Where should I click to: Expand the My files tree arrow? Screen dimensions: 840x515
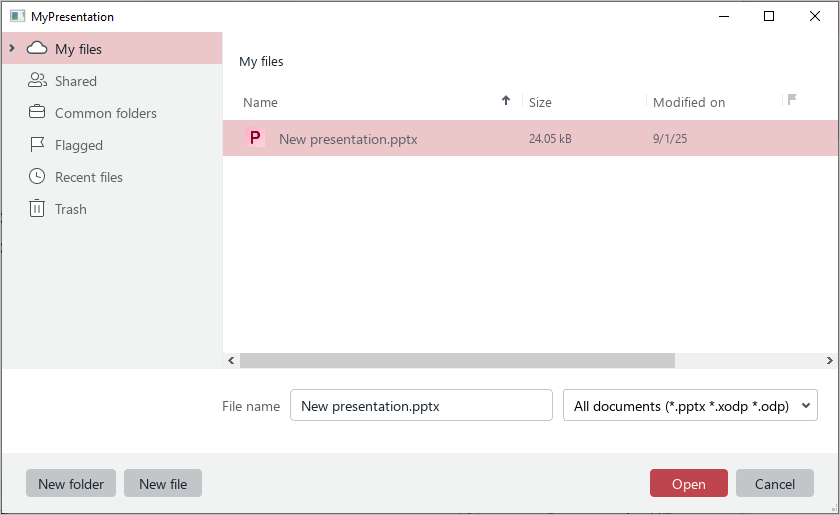tap(11, 49)
